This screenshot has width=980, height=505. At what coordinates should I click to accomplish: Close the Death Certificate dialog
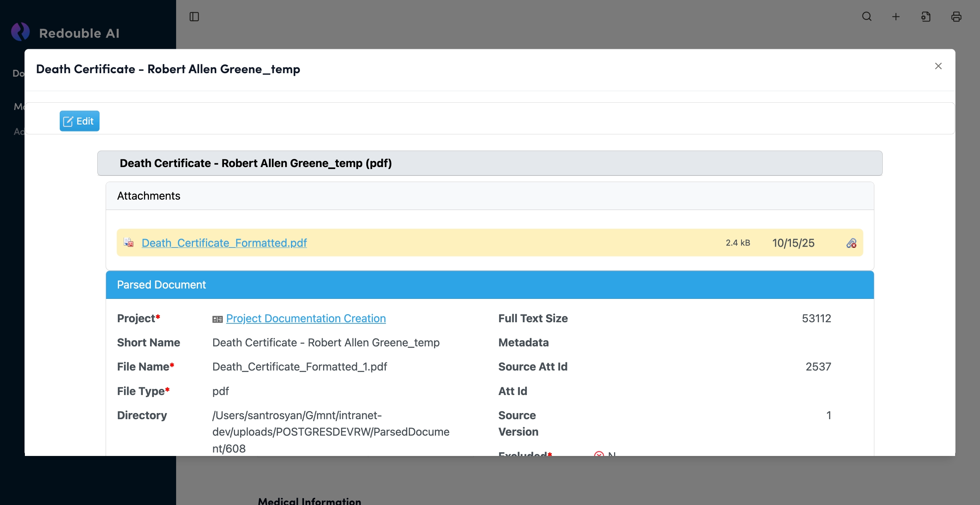click(x=938, y=66)
